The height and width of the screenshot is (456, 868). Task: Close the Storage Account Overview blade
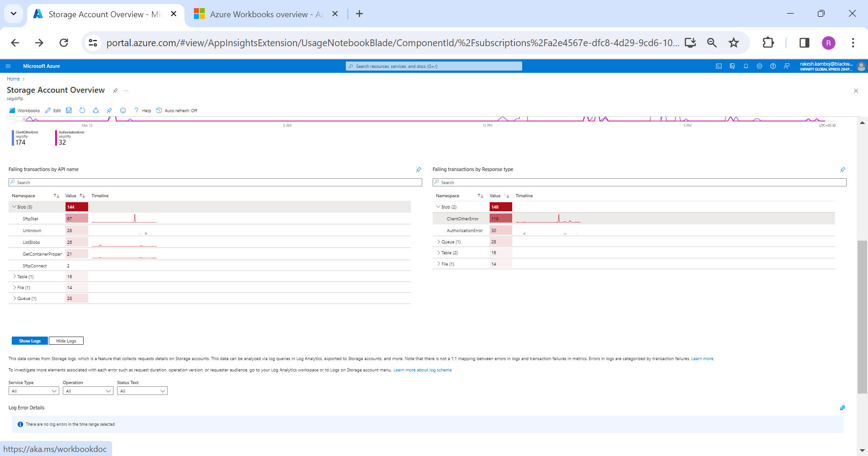click(856, 90)
